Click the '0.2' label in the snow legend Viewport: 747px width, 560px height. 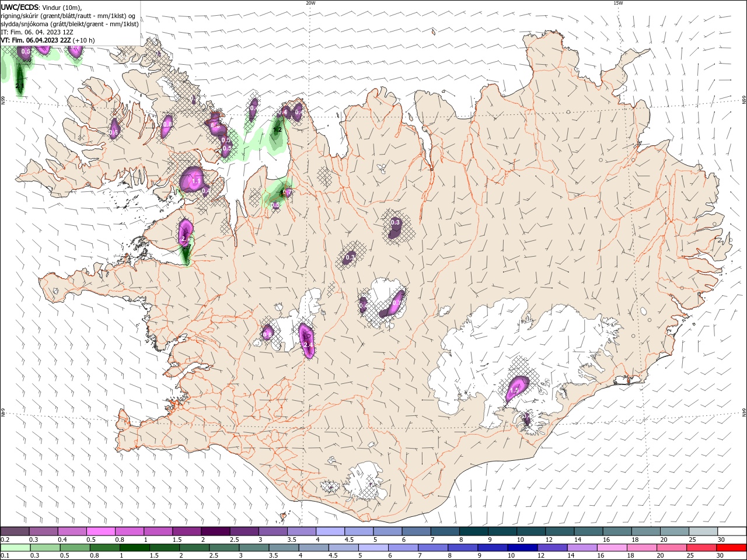coord(5,540)
